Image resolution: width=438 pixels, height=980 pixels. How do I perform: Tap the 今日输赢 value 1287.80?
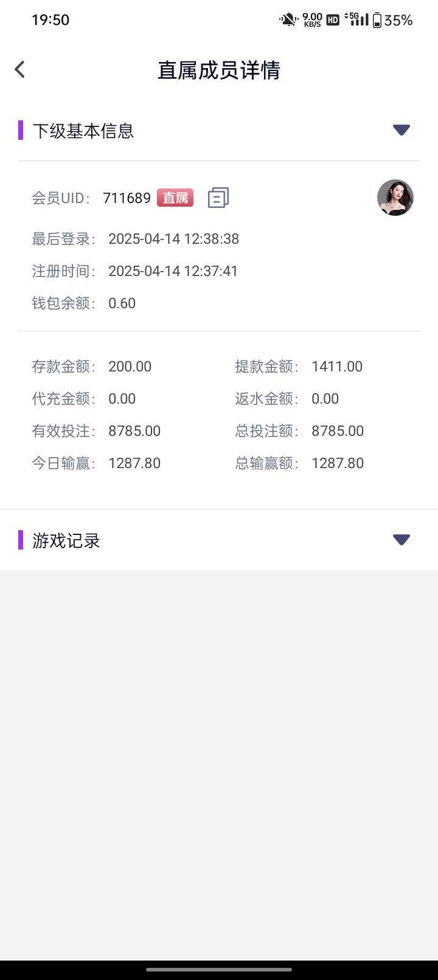134,463
